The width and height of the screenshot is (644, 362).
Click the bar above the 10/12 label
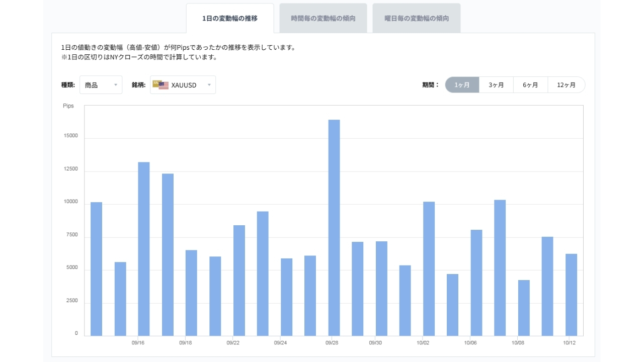(x=571, y=295)
